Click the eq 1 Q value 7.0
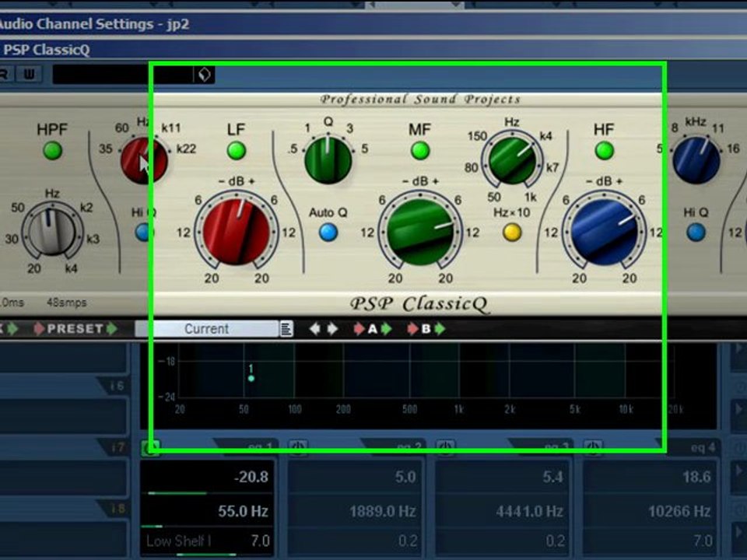Screen dimensions: 747x560 click(x=260, y=541)
